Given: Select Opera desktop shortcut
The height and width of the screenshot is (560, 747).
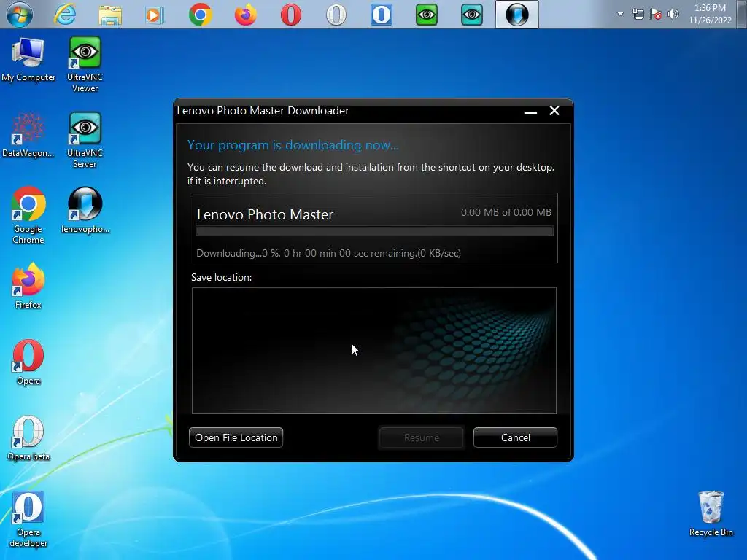Looking at the screenshot, I should [x=28, y=362].
